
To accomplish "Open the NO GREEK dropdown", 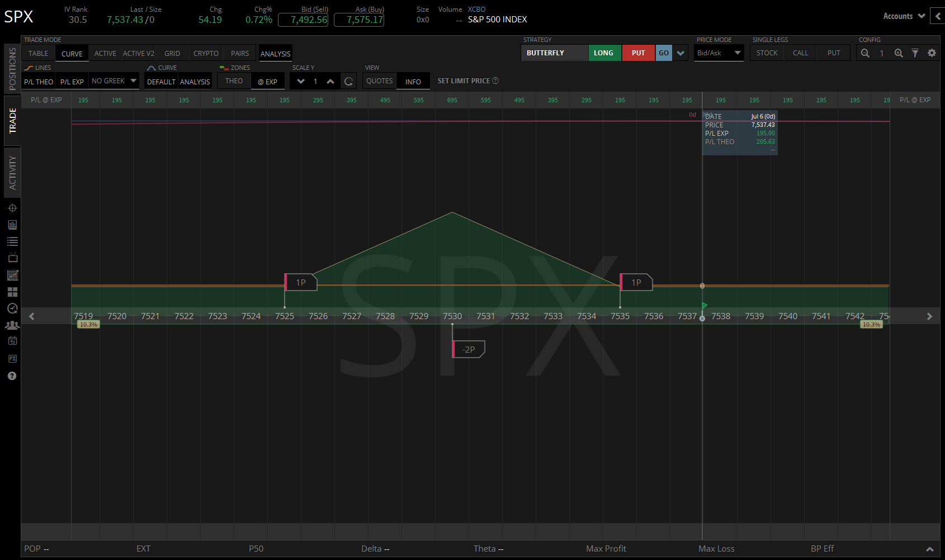I will pos(114,81).
